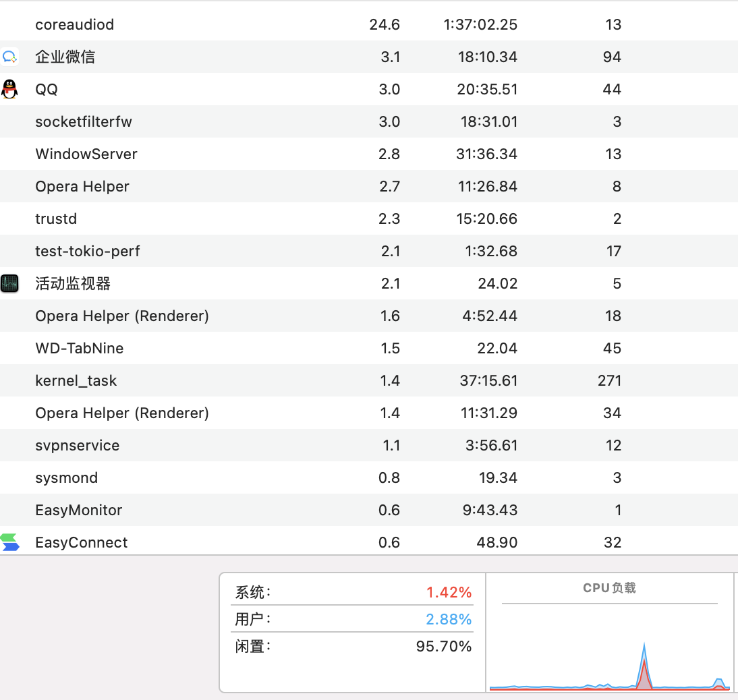The height and width of the screenshot is (700, 738).
Task: Click CPU time 11:26.84 for Opera Helper
Action: click(x=488, y=187)
